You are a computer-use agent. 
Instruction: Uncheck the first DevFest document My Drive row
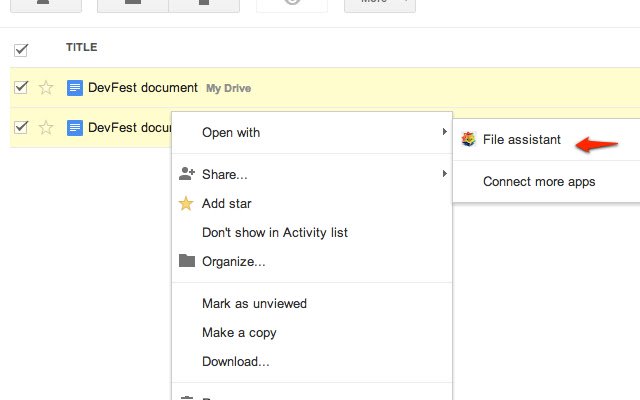pos(20,87)
